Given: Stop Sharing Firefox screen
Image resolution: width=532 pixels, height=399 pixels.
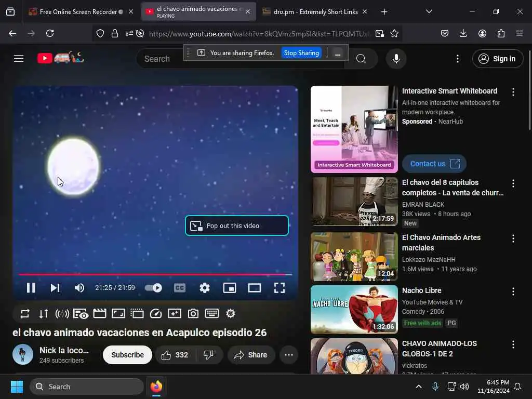Looking at the screenshot, I should 301,53.
